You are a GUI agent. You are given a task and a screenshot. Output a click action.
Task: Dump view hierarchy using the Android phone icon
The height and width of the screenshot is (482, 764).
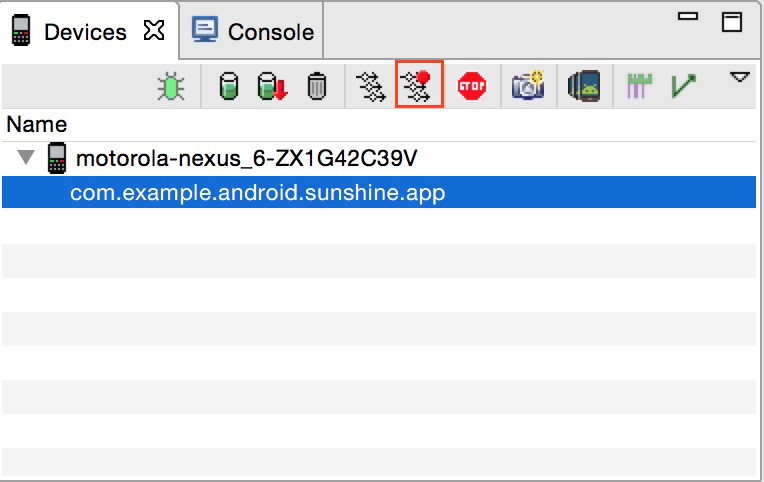coord(584,86)
